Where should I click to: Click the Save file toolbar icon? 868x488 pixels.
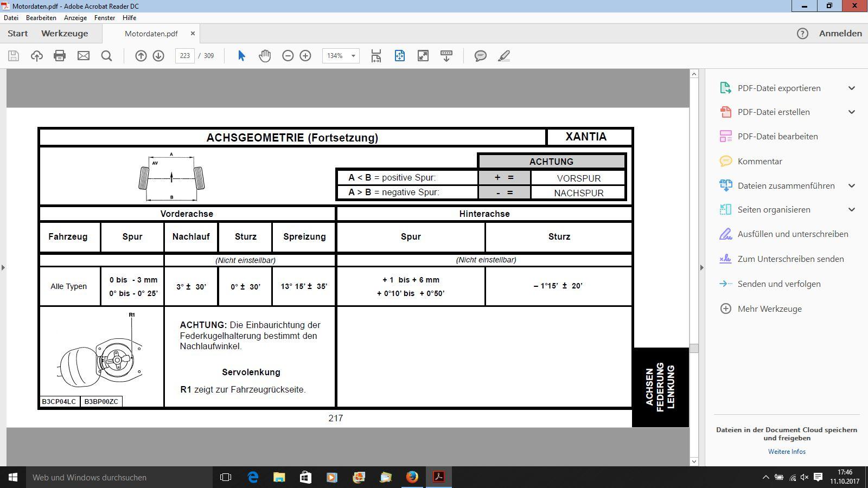point(14,56)
